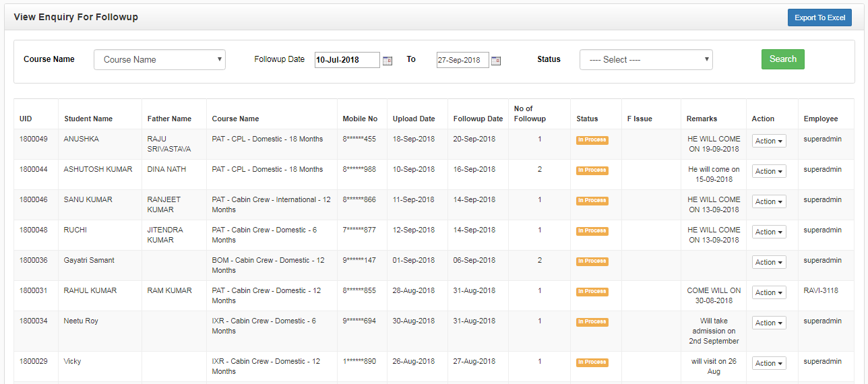Screen dimensions: 868x384
Task: Open Action dropdown for Neetu Roy row
Action: point(769,323)
